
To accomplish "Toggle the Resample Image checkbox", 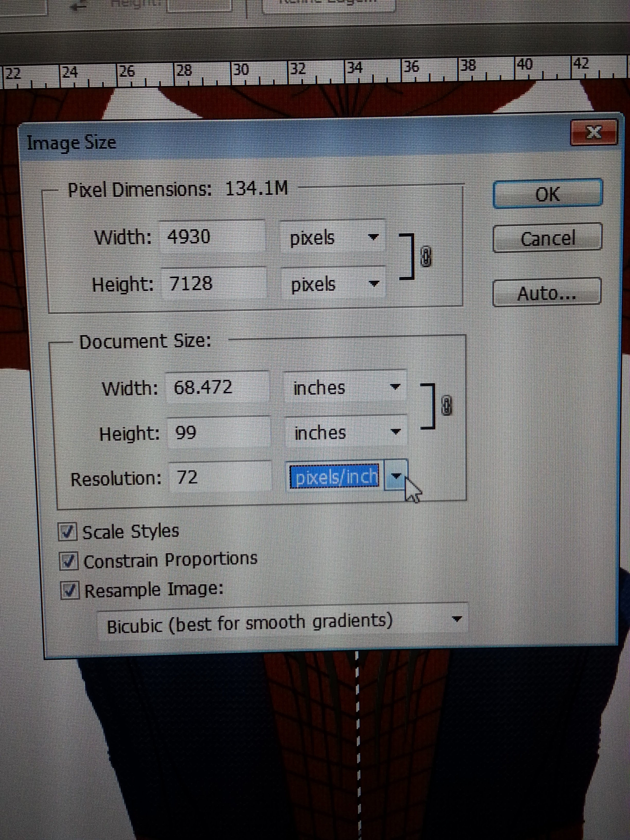I will point(70,591).
